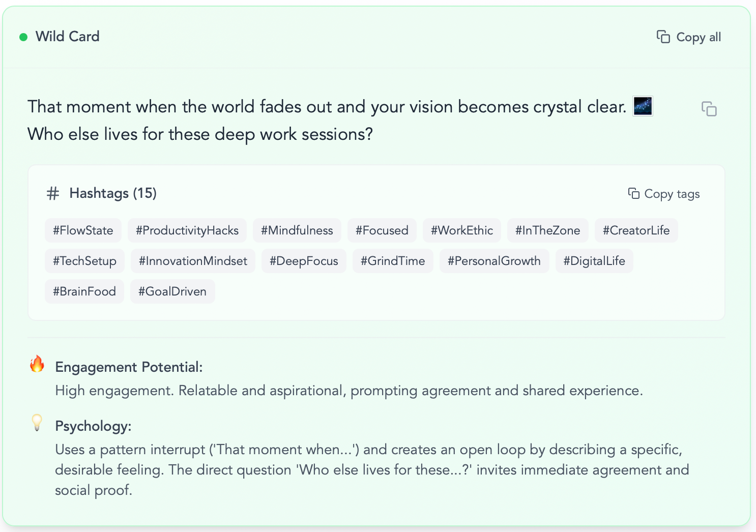
Task: Click the galaxy emoji in the caption
Action: (x=643, y=106)
